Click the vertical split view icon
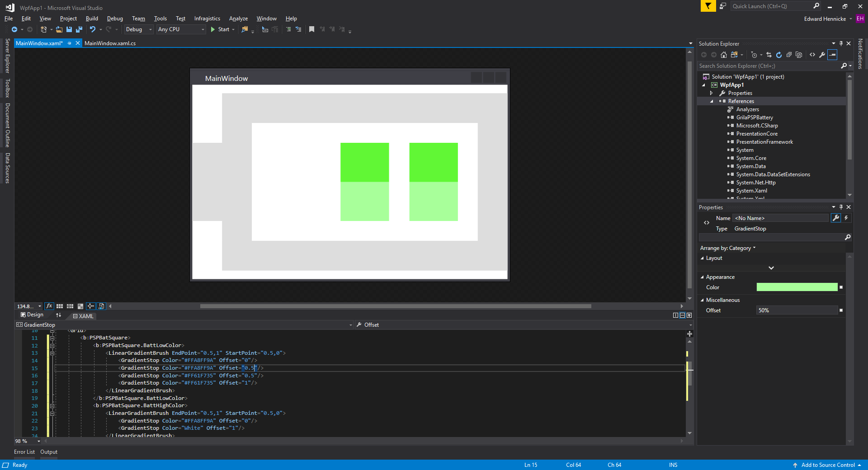Image resolution: width=868 pixels, height=470 pixels. [675, 315]
